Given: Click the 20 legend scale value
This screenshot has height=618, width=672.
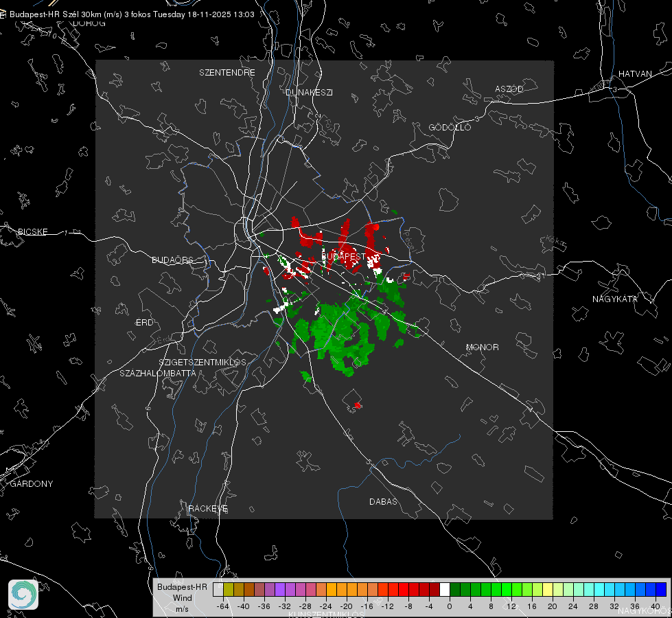Looking at the screenshot, I should pyautogui.click(x=552, y=606).
